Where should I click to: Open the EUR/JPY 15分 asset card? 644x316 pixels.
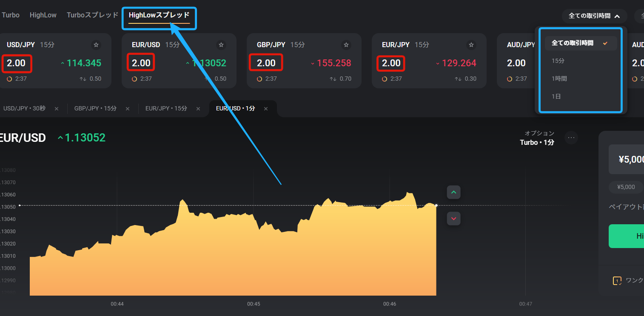[429, 61]
